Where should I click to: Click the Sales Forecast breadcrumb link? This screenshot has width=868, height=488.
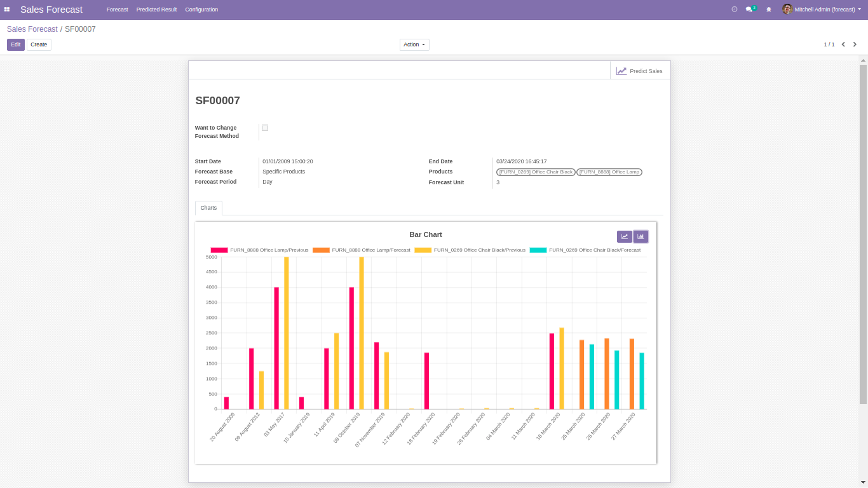[32, 29]
